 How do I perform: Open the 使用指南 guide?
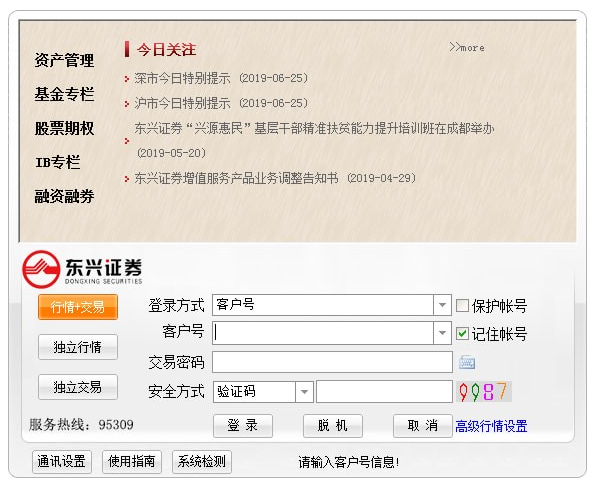132,461
